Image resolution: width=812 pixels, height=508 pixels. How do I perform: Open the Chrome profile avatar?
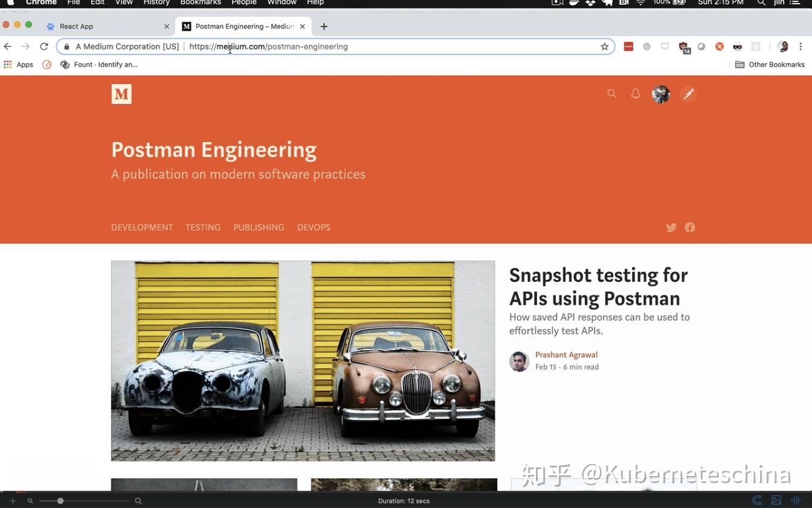point(783,47)
